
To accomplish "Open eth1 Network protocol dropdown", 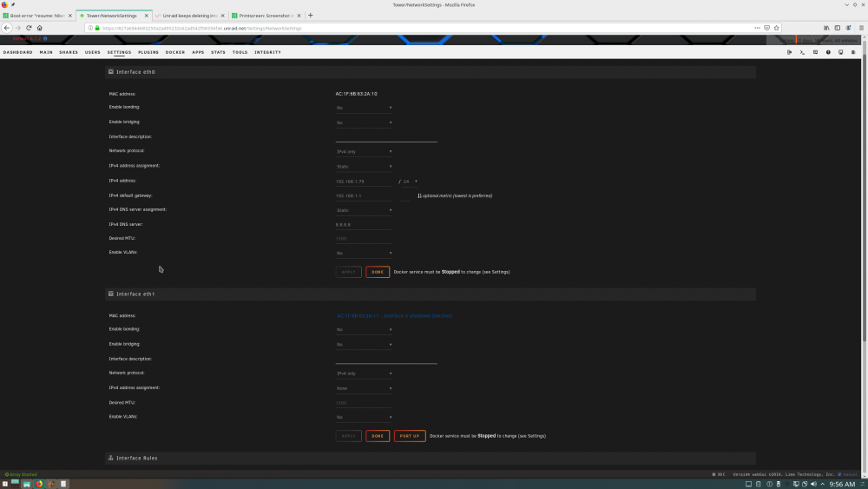I will [364, 373].
